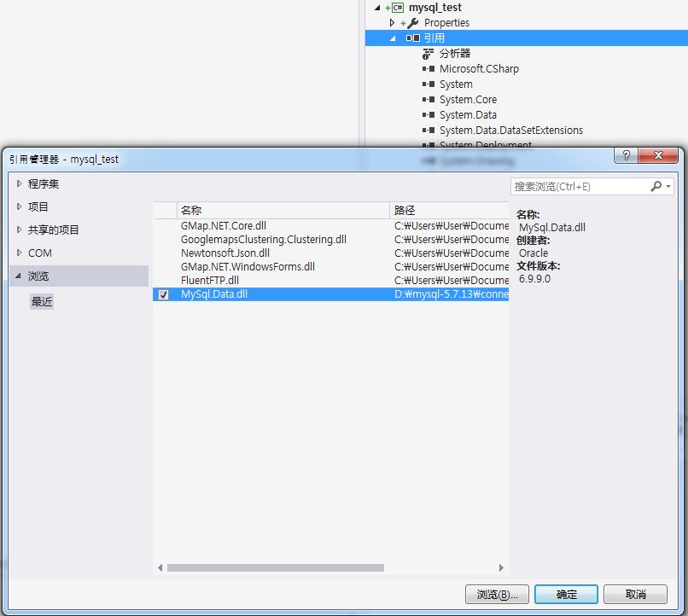This screenshot has width=688, height=616.
Task: Click the reference icon beside System.Core
Action: (429, 100)
